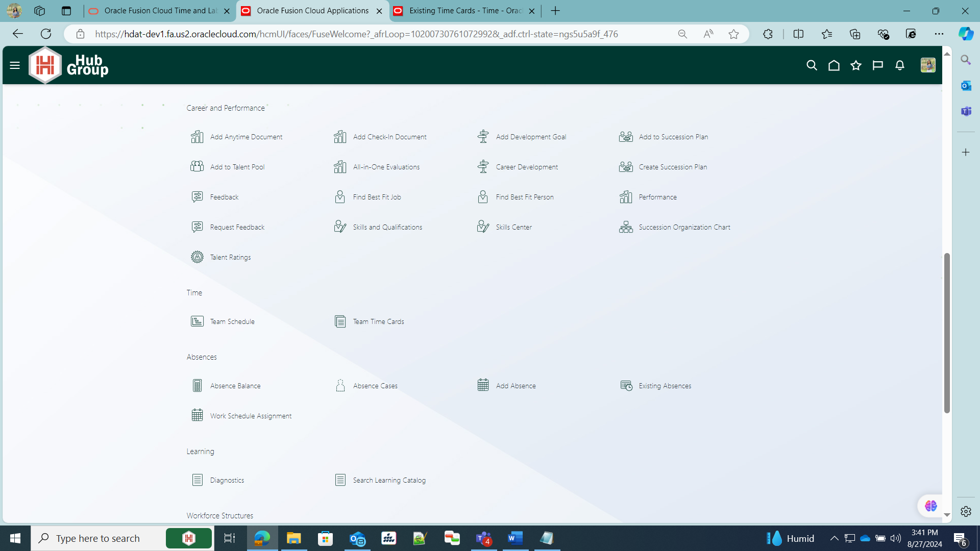Open a new browser tab

555,11
